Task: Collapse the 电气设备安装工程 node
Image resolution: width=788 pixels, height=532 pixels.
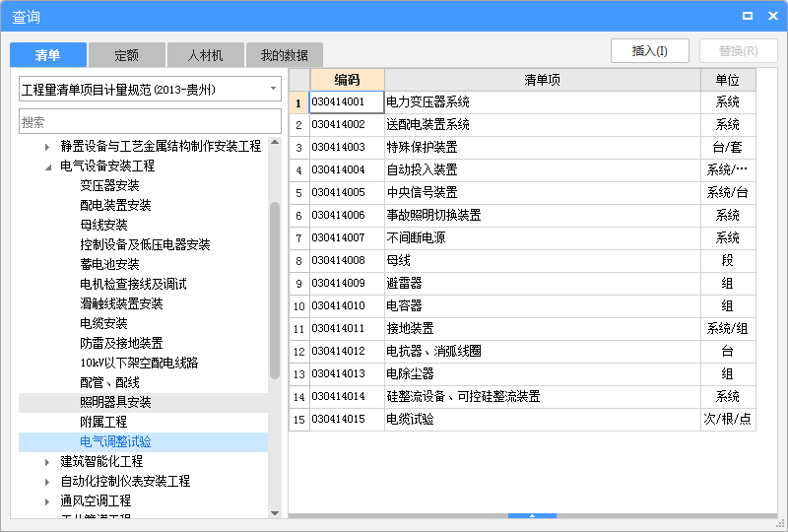Action: [47, 166]
